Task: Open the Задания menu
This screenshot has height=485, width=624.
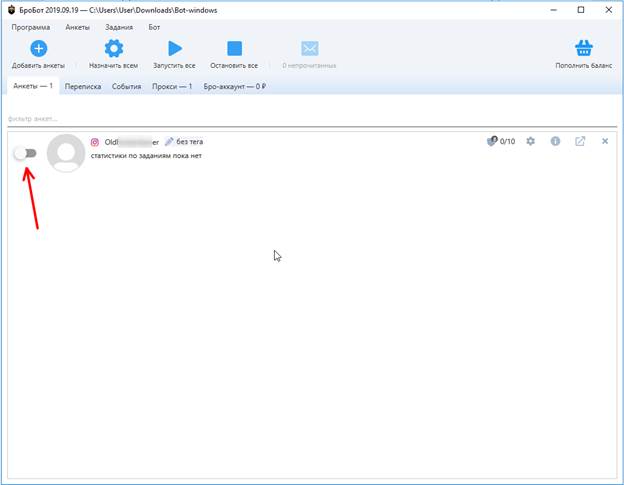Action: [119, 27]
